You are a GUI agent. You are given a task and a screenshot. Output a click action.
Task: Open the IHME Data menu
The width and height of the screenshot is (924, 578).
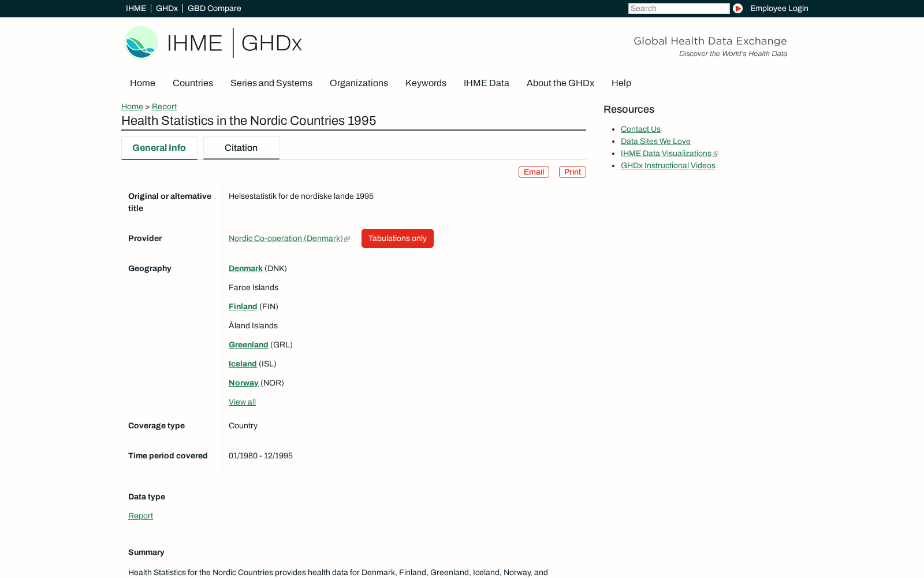coord(486,83)
